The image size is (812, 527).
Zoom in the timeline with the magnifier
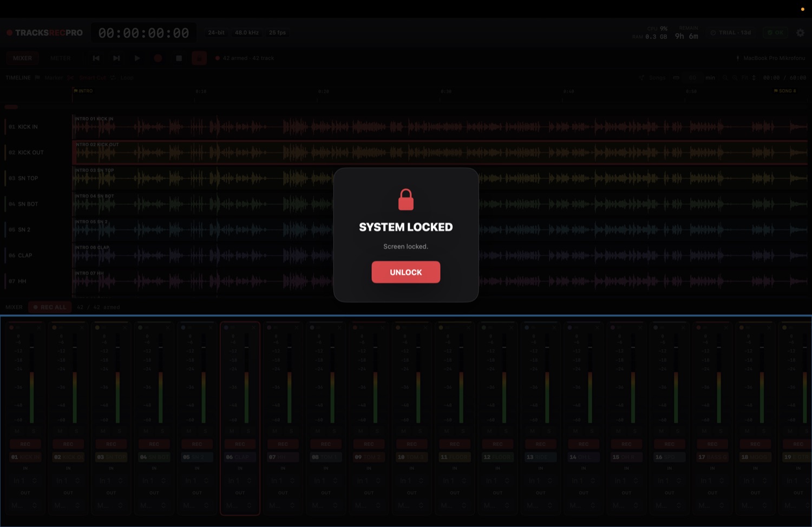[x=735, y=77]
